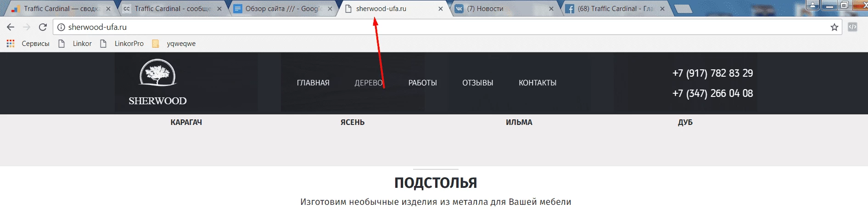
Task: Go back using the browser back arrow
Action: pyautogui.click(x=11, y=27)
